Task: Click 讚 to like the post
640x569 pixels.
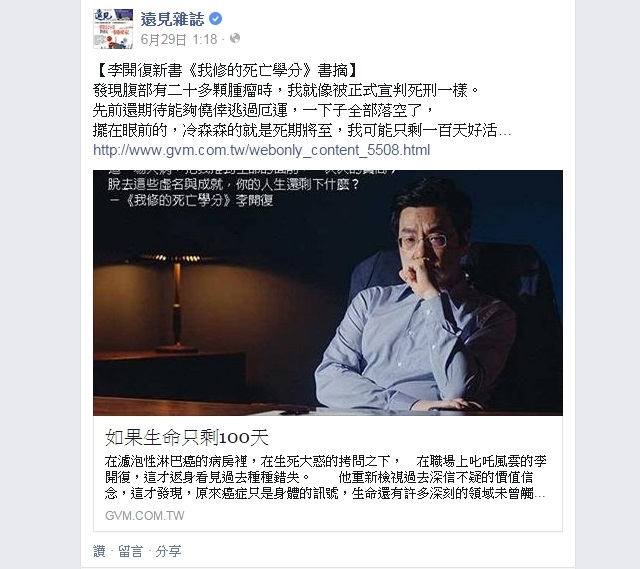Action: tap(99, 551)
